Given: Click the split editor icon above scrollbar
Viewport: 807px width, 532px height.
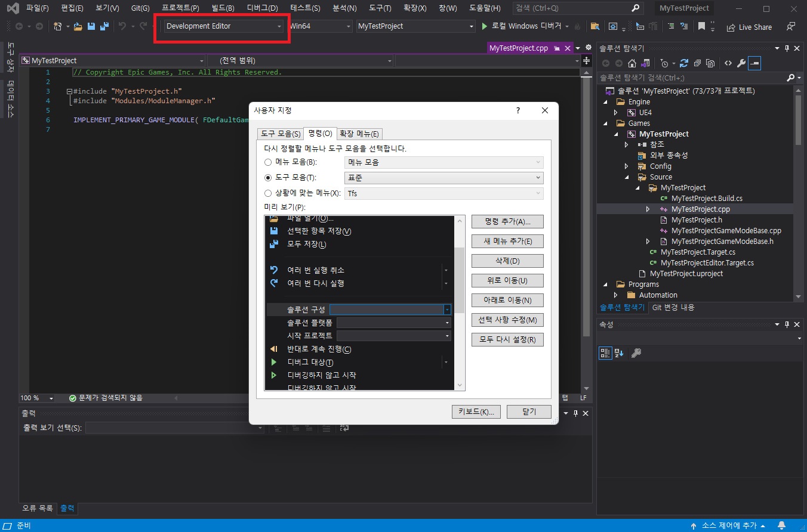Looking at the screenshot, I should pos(586,60).
